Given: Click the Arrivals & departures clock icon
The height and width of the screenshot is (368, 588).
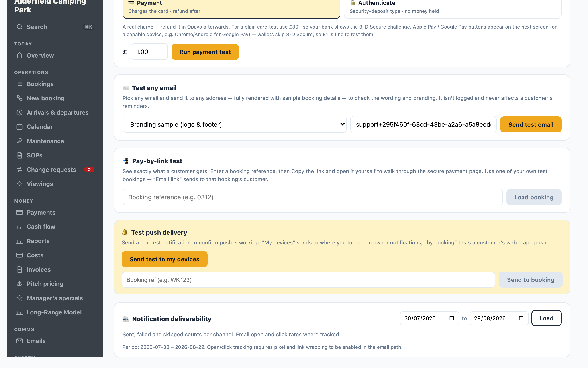Looking at the screenshot, I should point(20,112).
